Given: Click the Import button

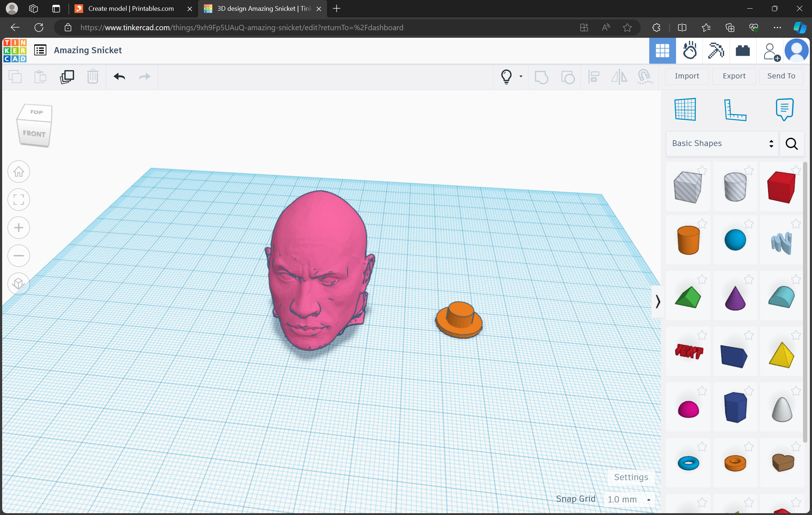Looking at the screenshot, I should coord(687,76).
